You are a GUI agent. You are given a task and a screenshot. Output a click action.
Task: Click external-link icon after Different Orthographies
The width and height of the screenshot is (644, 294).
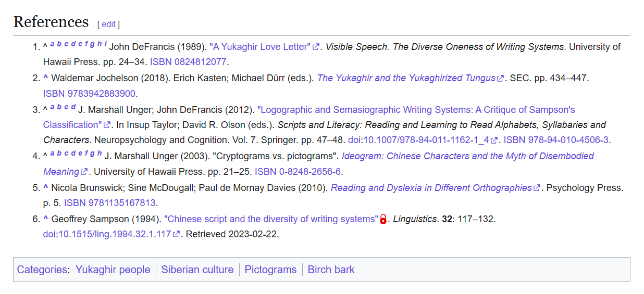coord(537,188)
